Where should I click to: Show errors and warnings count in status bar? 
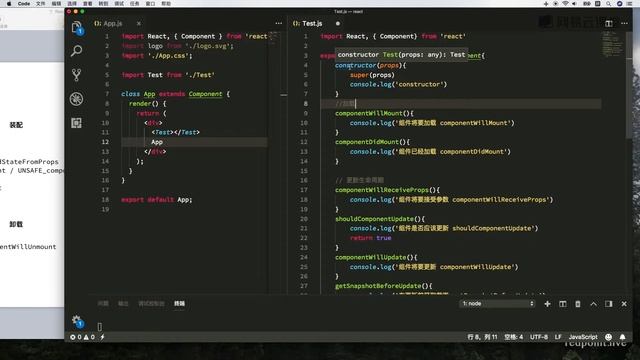click(82, 337)
